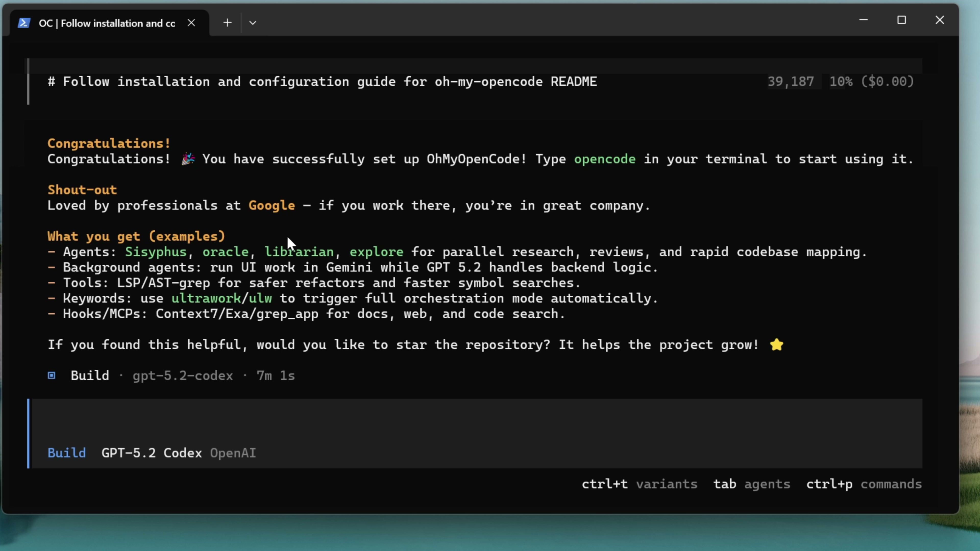980x551 pixels.
Task: Minimize the terminal window
Action: point(864,20)
